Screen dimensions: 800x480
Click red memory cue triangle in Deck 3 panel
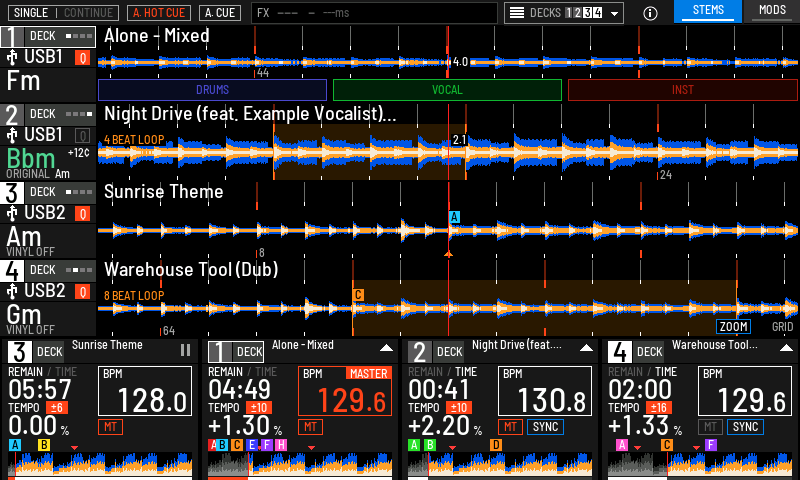(x=74, y=448)
